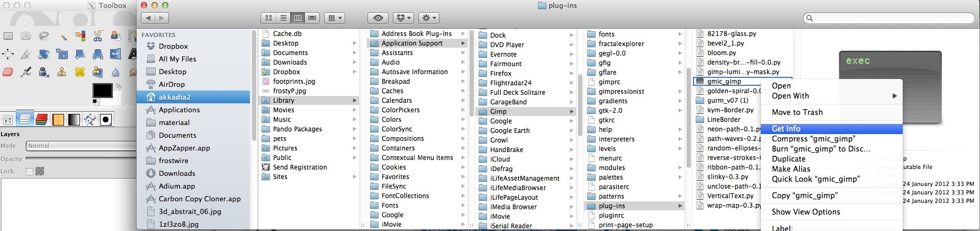
Task: Expand the Gimp folder arrow
Action: tap(572, 111)
